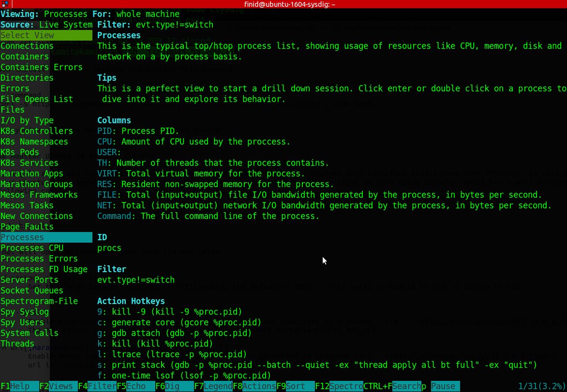This screenshot has width=567, height=392.
Task: Click F1 Help in bottom bar
Action: (x=19, y=386)
